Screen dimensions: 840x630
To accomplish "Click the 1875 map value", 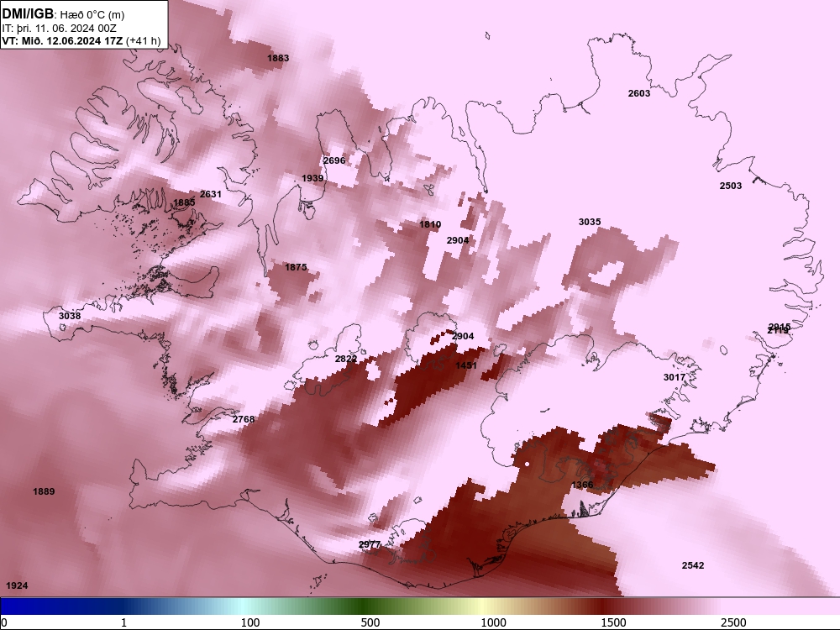I will [x=296, y=267].
